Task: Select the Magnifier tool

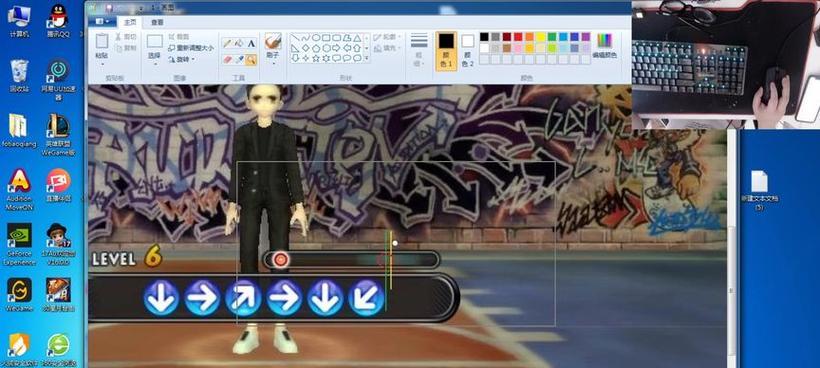Action: tap(251, 59)
